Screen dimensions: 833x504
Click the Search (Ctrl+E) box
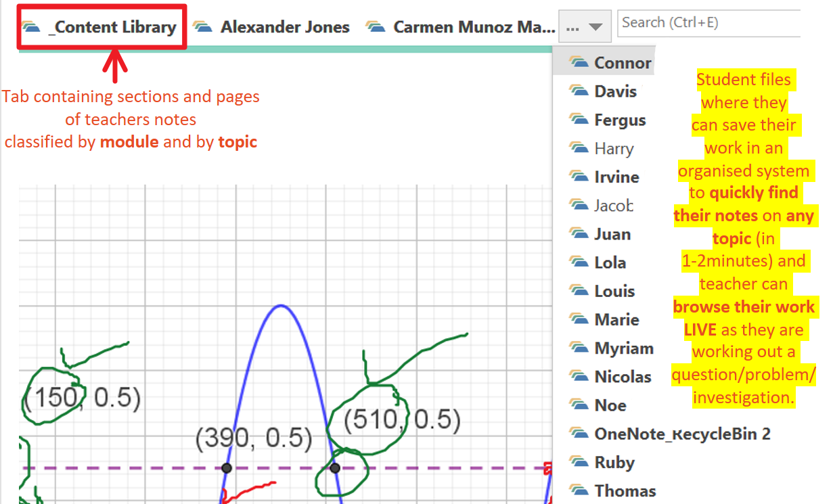pyautogui.click(x=708, y=23)
